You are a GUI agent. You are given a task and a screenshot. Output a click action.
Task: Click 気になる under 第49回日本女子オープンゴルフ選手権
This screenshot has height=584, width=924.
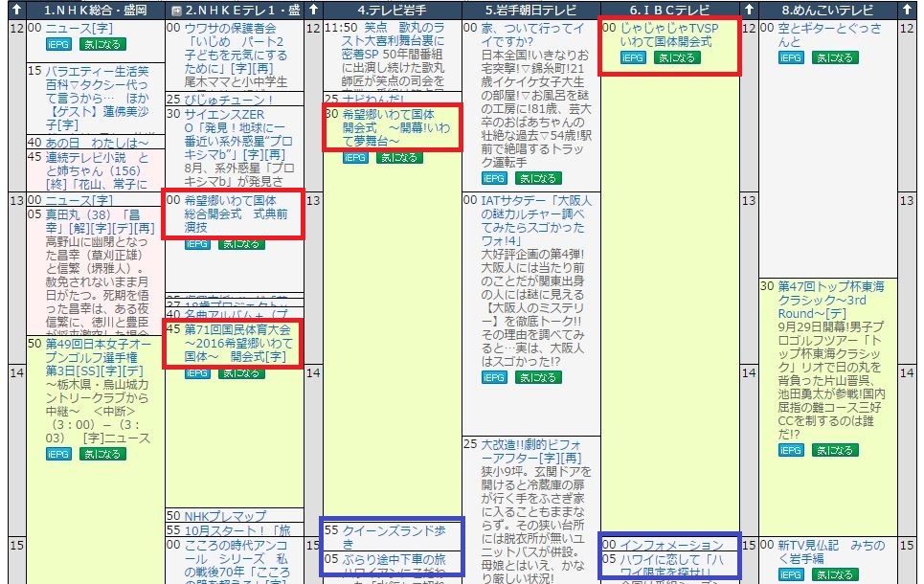click(x=102, y=454)
